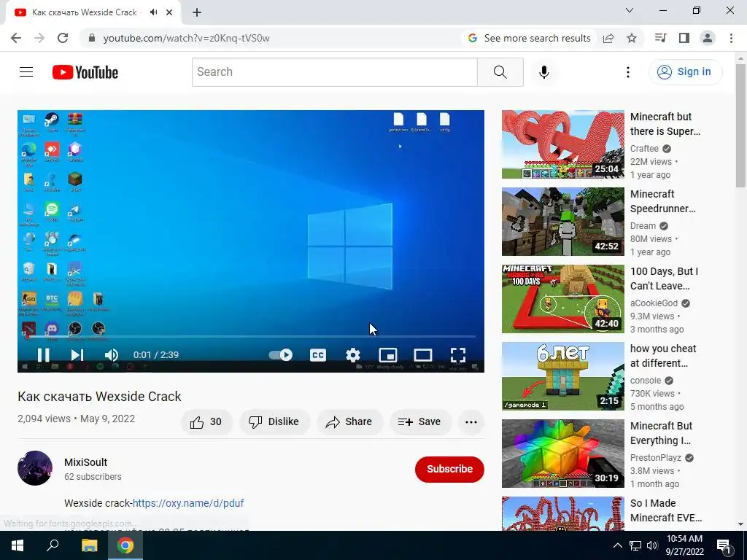Subscribe to MixiSoult channel
Screen dimensions: 747x560
[x=449, y=469]
